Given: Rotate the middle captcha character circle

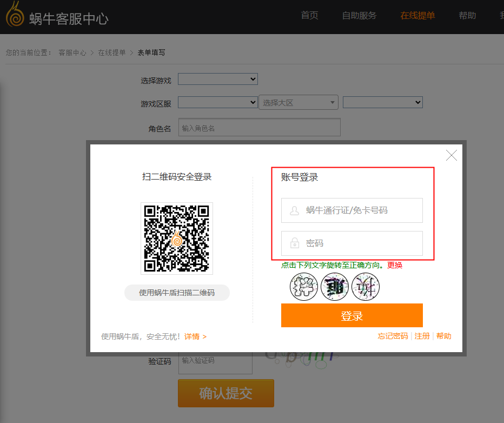Looking at the screenshot, I should pos(335,287).
